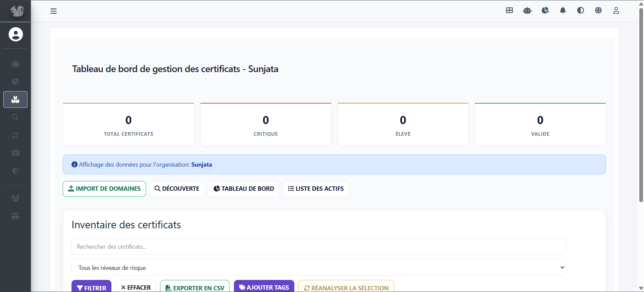The height and width of the screenshot is (292, 644).
Task: Open the magnifier search icon in sidebar
Action: pos(15,117)
